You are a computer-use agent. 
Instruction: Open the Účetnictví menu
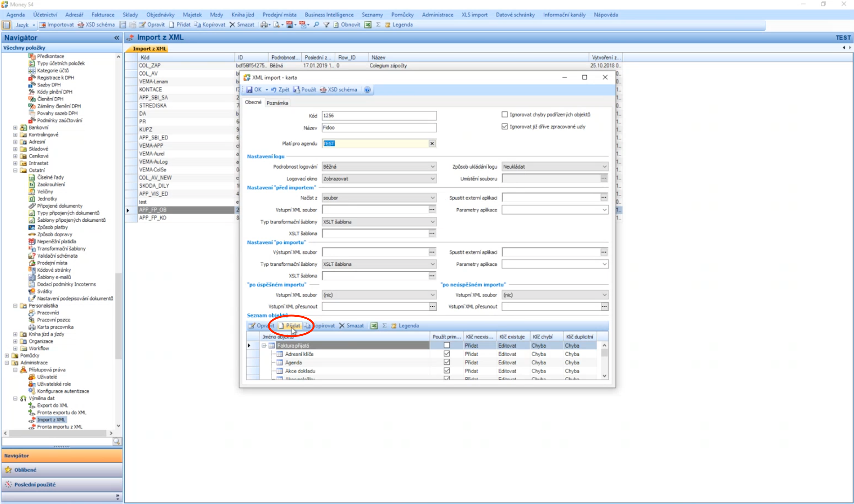(45, 15)
